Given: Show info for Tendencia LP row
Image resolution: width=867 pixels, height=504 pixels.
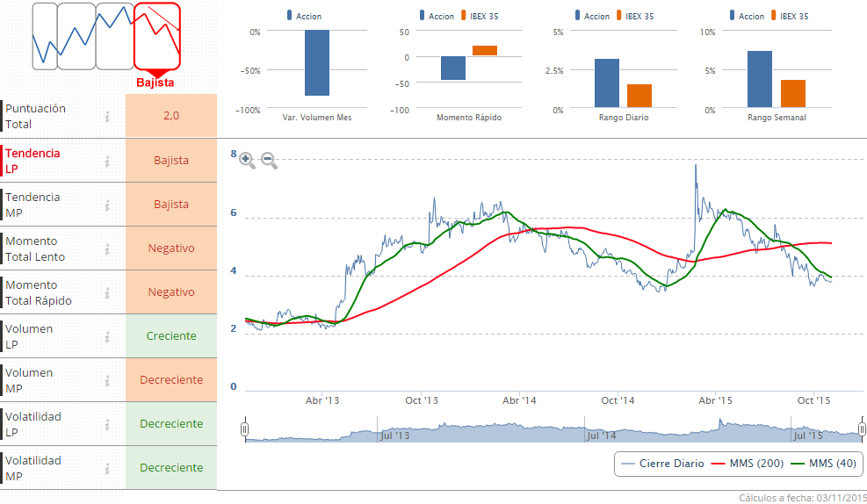Looking at the screenshot, I should [106, 161].
